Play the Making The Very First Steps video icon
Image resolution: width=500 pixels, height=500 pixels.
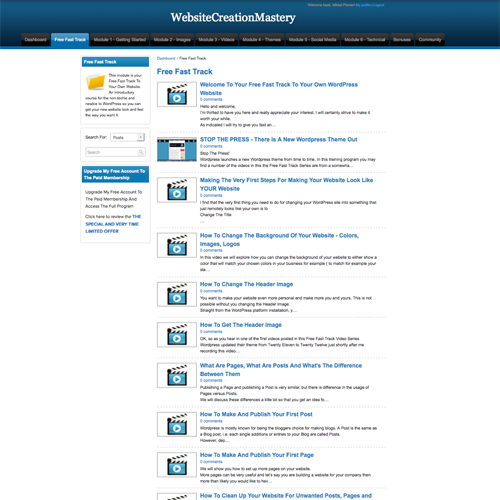177,190
